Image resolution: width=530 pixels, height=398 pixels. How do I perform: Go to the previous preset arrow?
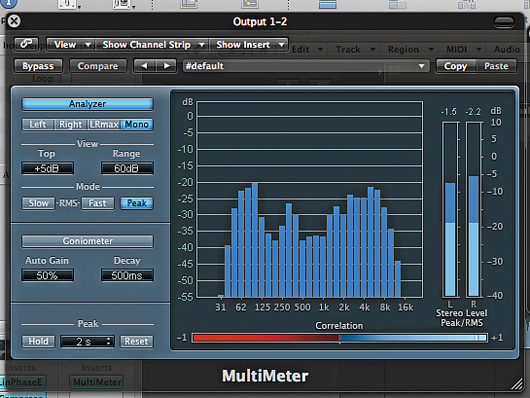pyautogui.click(x=145, y=66)
